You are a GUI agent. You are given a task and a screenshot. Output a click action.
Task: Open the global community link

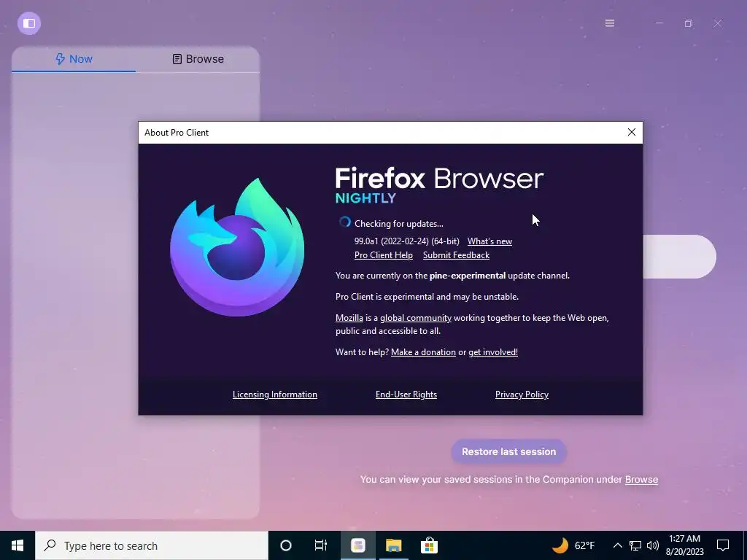(415, 318)
